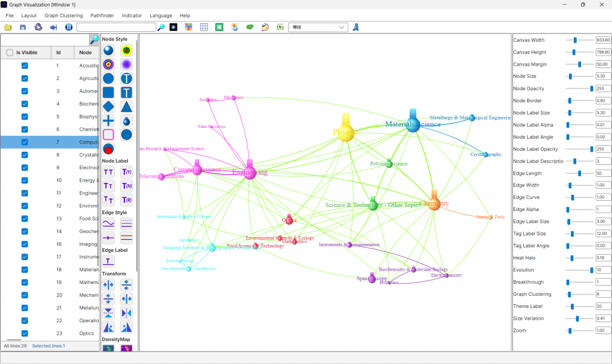The height and width of the screenshot is (364, 612).
Task: Click the Node column header
Action: 85,53
